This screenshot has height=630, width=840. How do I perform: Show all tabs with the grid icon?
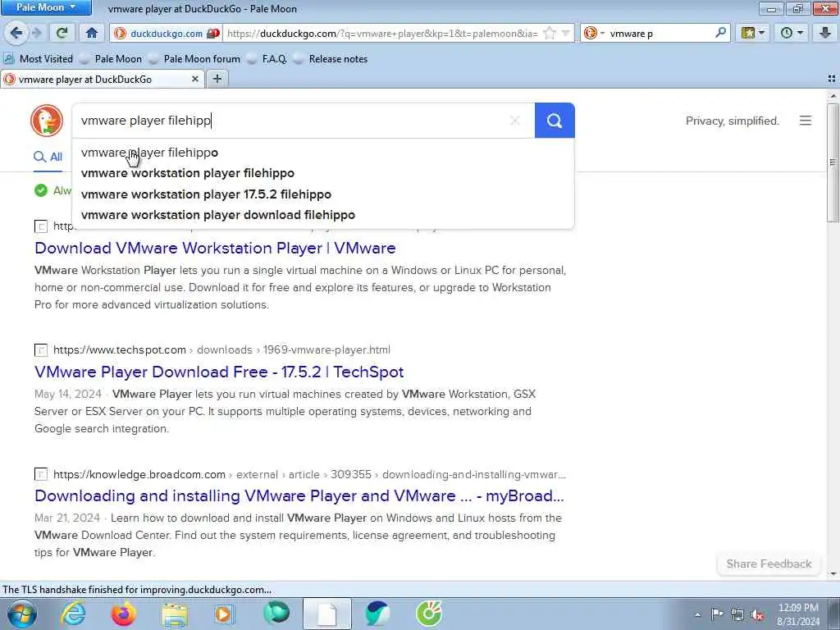pyautogui.click(x=832, y=79)
